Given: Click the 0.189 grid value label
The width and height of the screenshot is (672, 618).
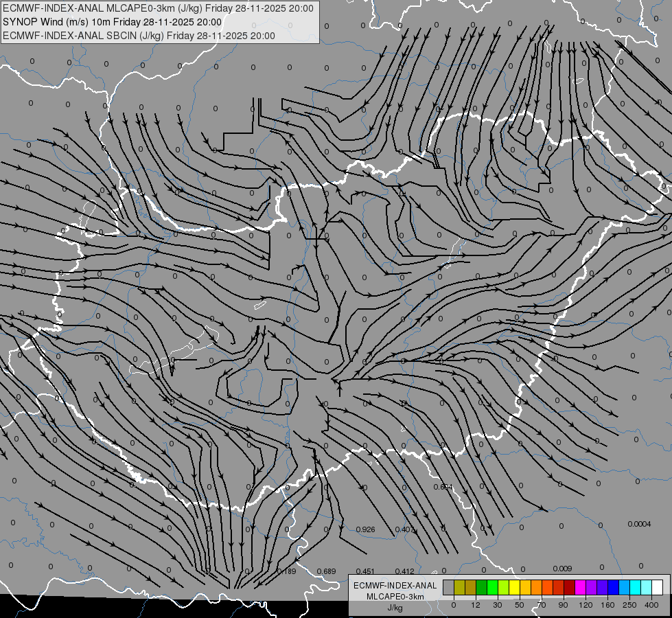Looking at the screenshot, I should point(287,571).
